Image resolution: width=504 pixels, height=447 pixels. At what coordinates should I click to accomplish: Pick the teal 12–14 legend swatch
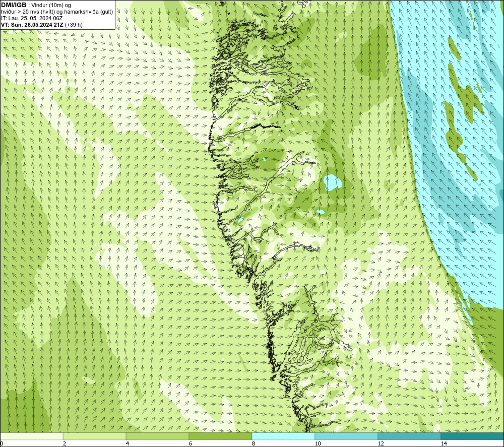click(409, 436)
